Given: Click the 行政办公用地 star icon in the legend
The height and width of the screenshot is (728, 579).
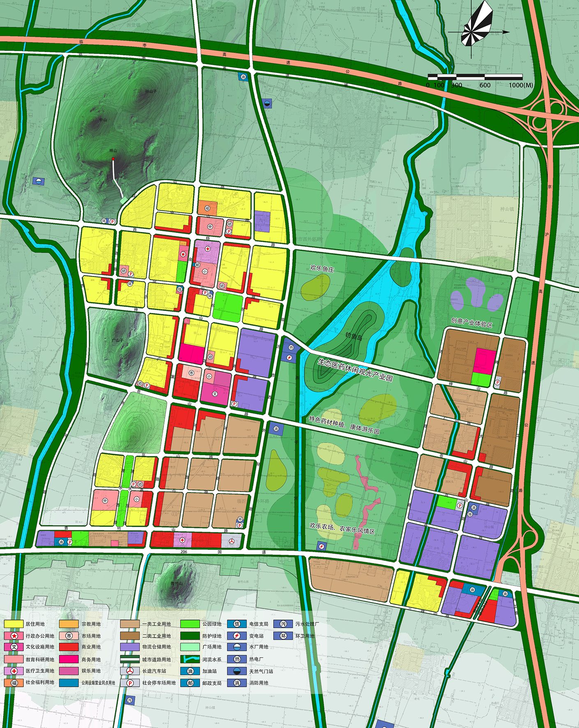Looking at the screenshot, I should [x=14, y=636].
